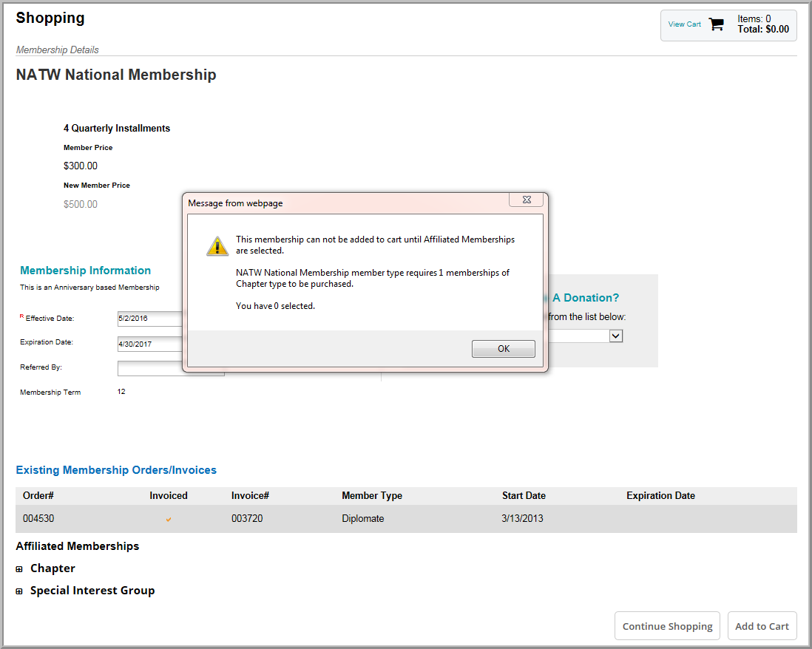Image resolution: width=812 pixels, height=649 pixels.
Task: Click the Expiration Date column header in orders table
Action: [661, 496]
